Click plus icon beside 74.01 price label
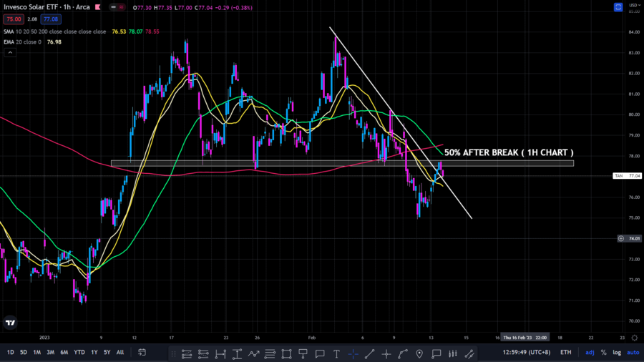The width and height of the screenshot is (644, 362). (x=621, y=238)
